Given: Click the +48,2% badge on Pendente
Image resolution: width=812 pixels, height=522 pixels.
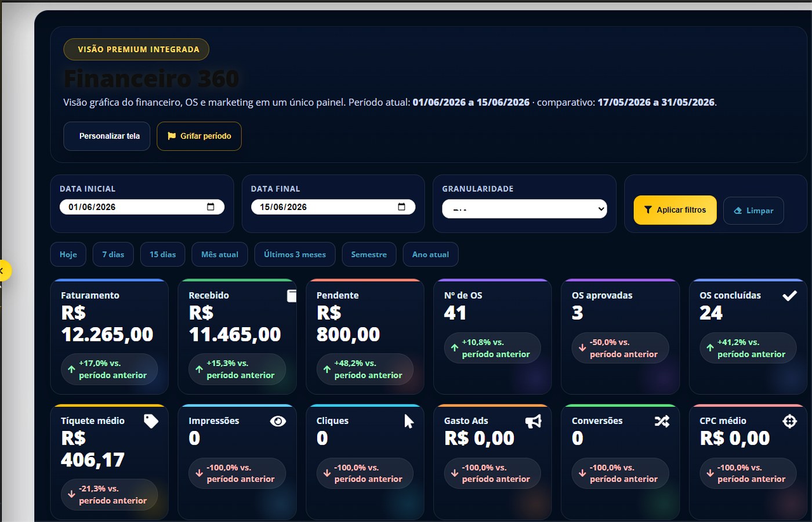Looking at the screenshot, I should click(365, 369).
